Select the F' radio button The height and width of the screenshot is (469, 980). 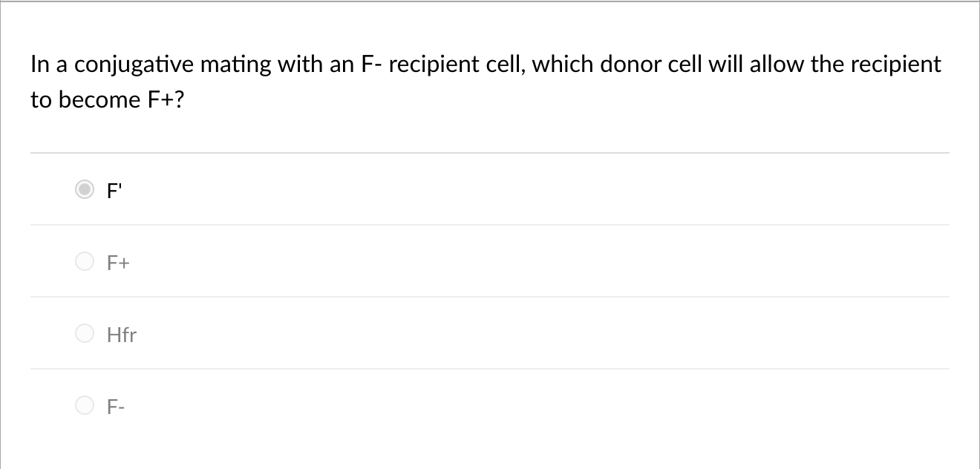coord(86,191)
